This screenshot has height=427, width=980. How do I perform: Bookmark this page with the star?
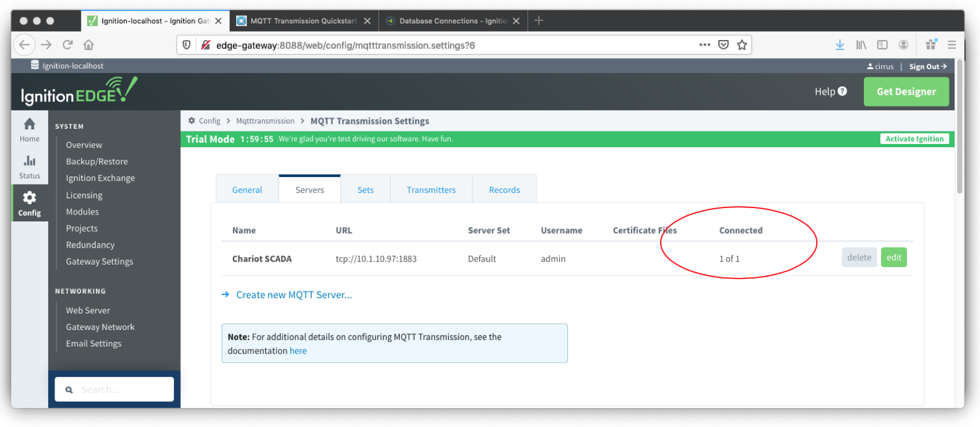coord(741,45)
